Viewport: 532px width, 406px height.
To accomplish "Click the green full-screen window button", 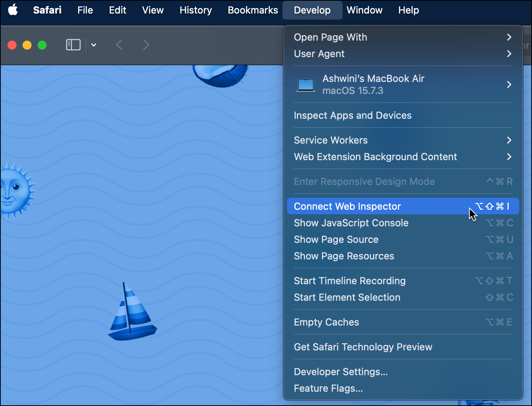I will click(42, 45).
